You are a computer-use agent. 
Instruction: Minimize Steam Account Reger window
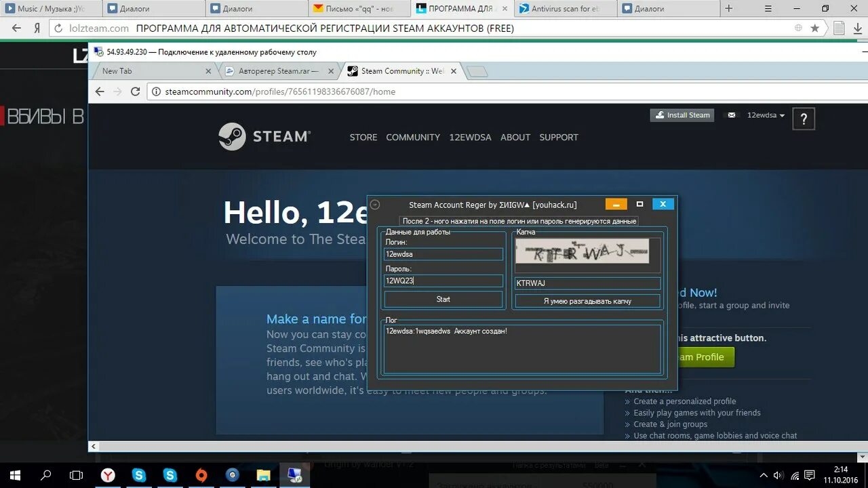click(616, 204)
